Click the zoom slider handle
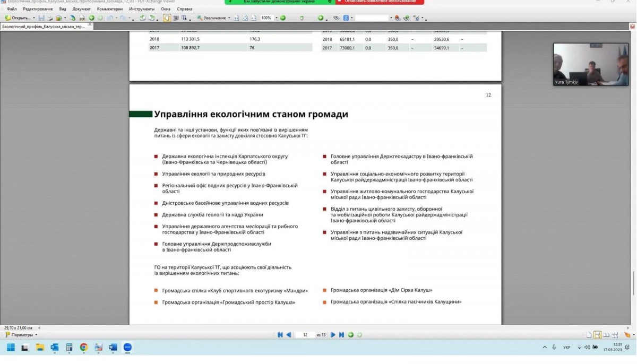 [x=302, y=18]
